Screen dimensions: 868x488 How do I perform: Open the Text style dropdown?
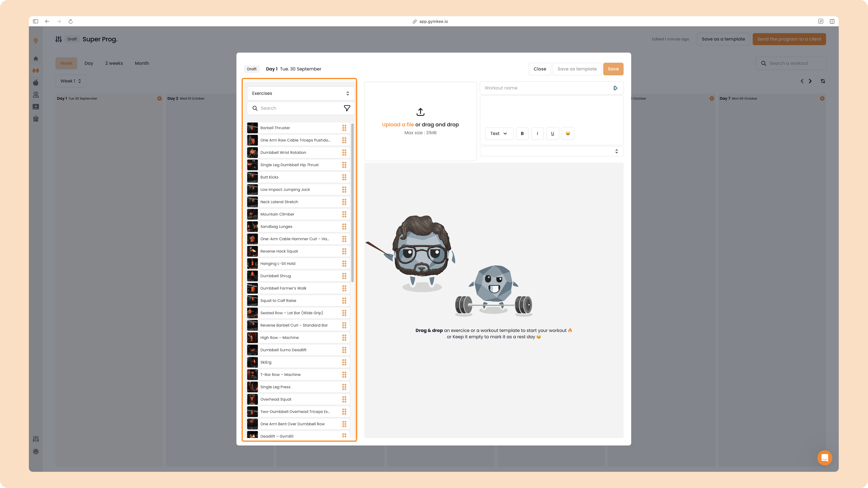pyautogui.click(x=499, y=133)
